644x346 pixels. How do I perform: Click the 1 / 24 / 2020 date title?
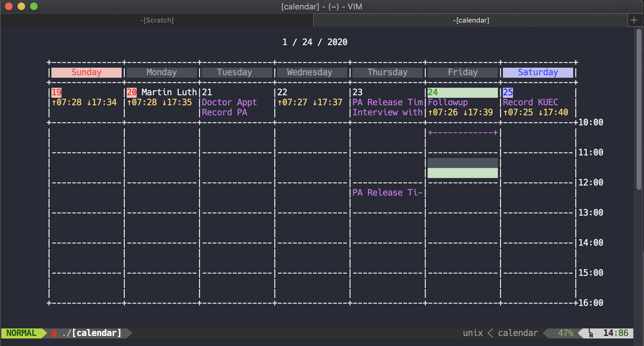tap(315, 42)
